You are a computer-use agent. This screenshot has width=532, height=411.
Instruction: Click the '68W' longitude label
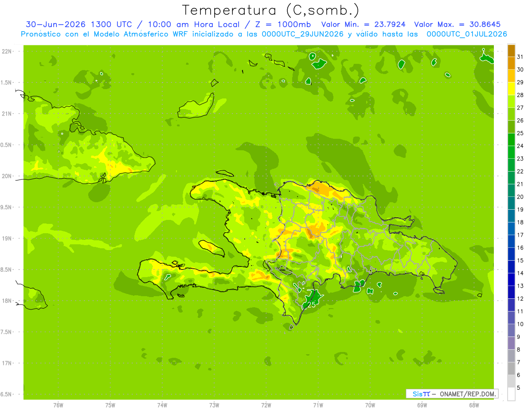coord(474,405)
